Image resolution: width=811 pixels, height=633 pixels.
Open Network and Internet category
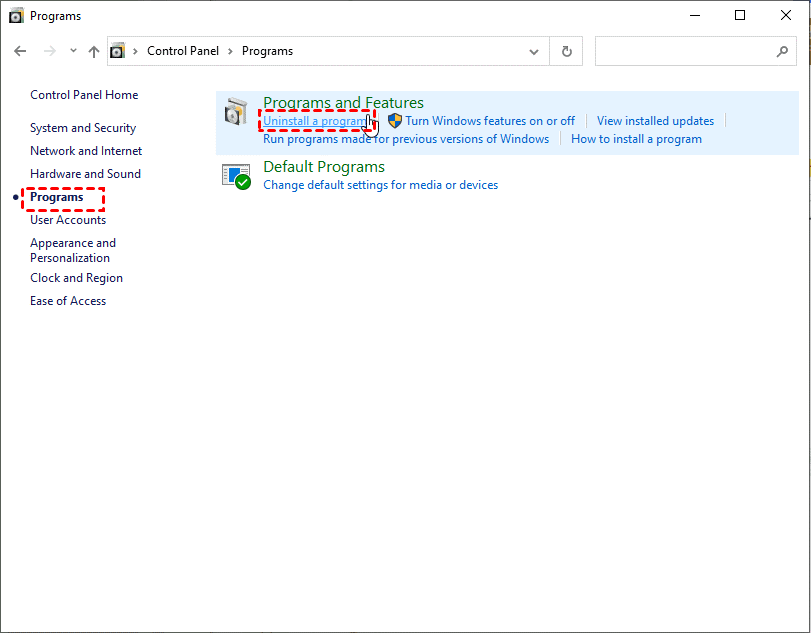point(86,150)
